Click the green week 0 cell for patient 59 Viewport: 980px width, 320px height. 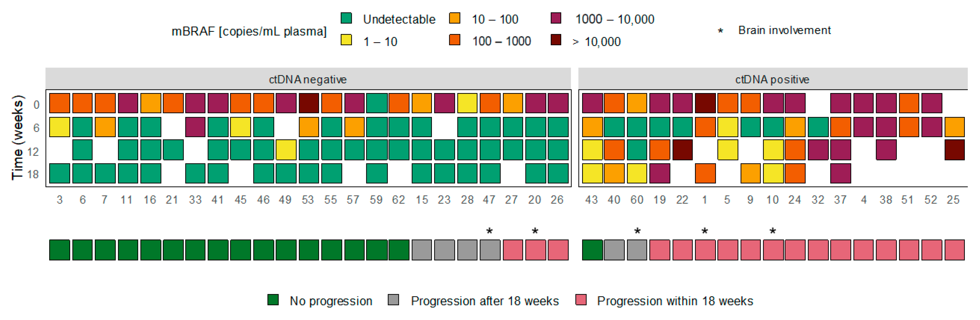[x=377, y=103]
